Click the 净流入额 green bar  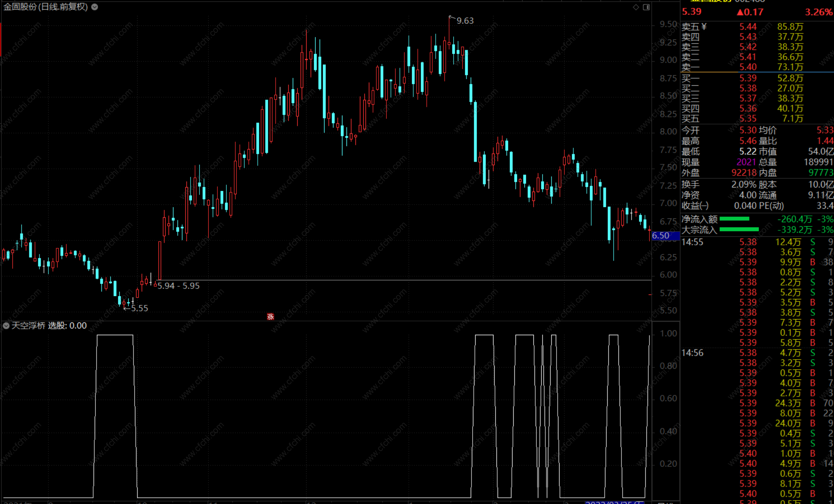click(734, 219)
